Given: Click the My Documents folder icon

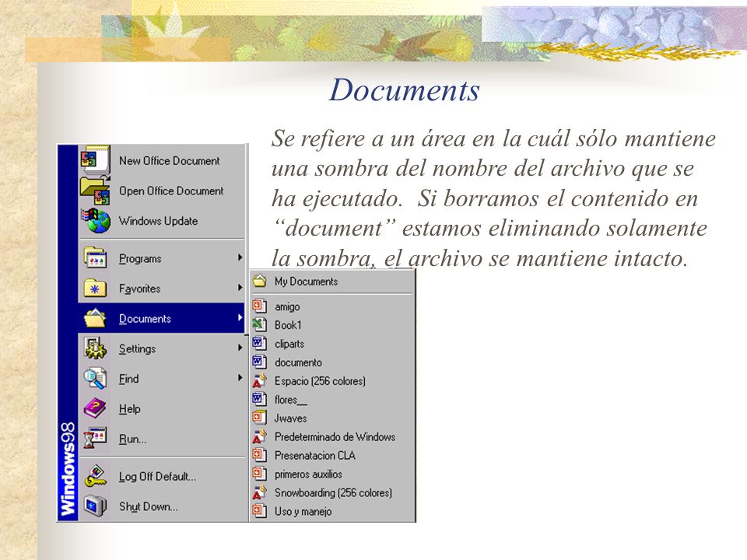Looking at the screenshot, I should tap(260, 281).
